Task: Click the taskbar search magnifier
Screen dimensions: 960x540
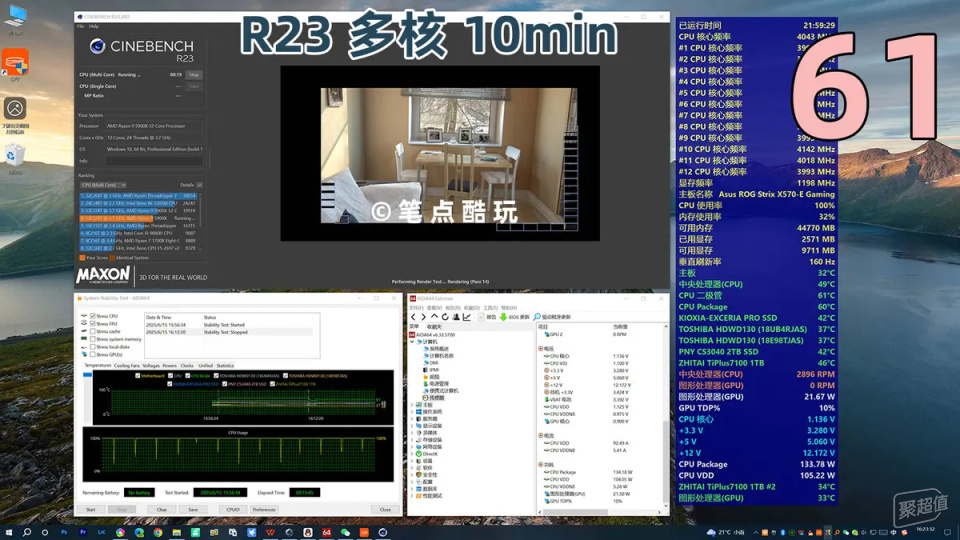Action: point(27,533)
